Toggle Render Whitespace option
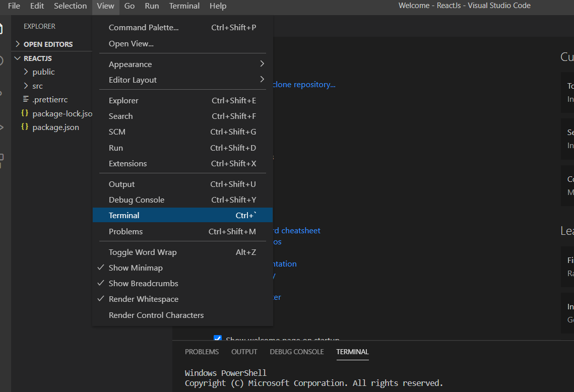The height and width of the screenshot is (392, 574). 182,299
